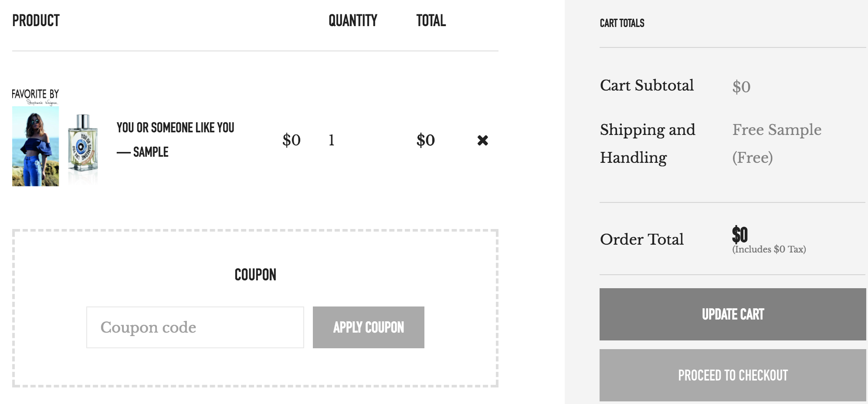Viewport: 868px width, 404px height.
Task: Click the Product column header
Action: pyautogui.click(x=36, y=20)
